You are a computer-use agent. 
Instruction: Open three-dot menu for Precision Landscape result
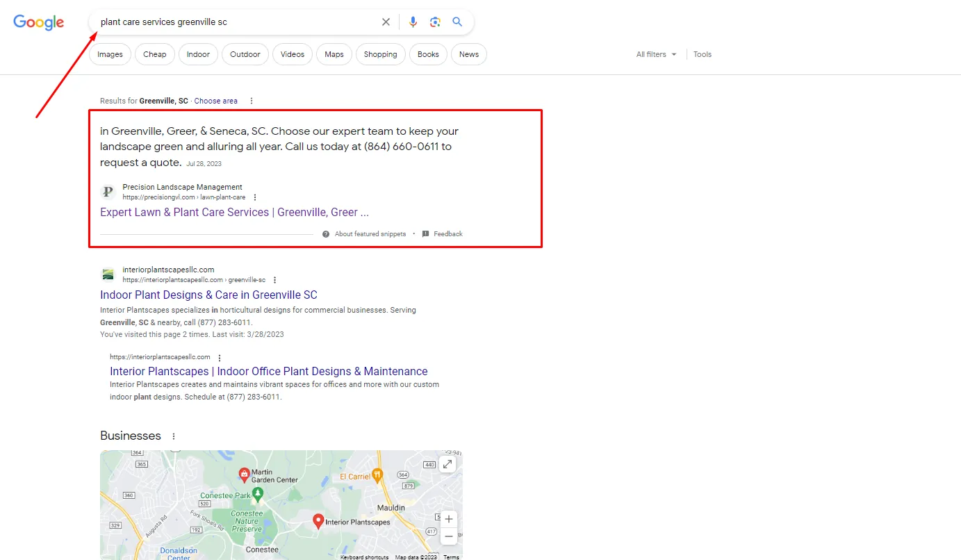(x=255, y=197)
